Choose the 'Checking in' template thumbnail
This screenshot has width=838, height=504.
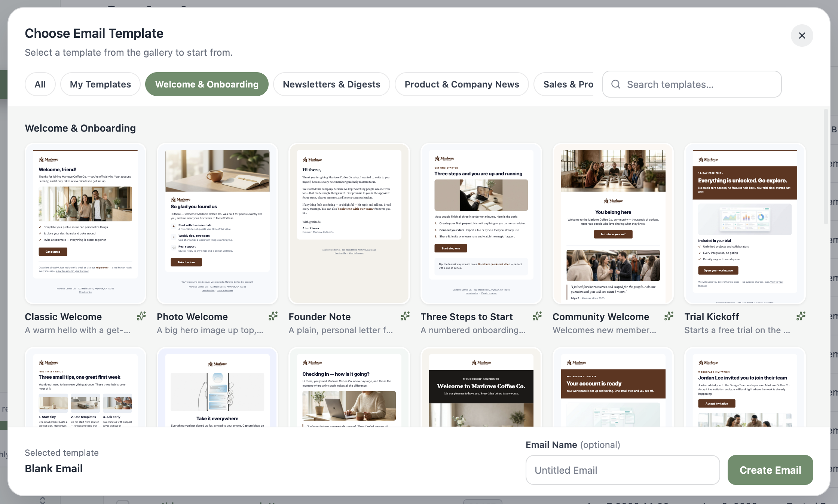click(349, 387)
